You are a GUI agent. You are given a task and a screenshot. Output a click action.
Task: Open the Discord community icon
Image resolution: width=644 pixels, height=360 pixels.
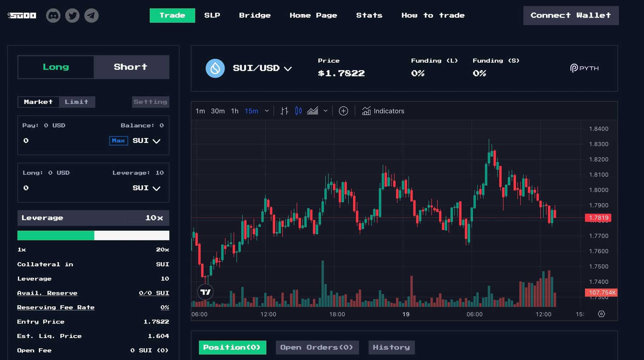53,15
